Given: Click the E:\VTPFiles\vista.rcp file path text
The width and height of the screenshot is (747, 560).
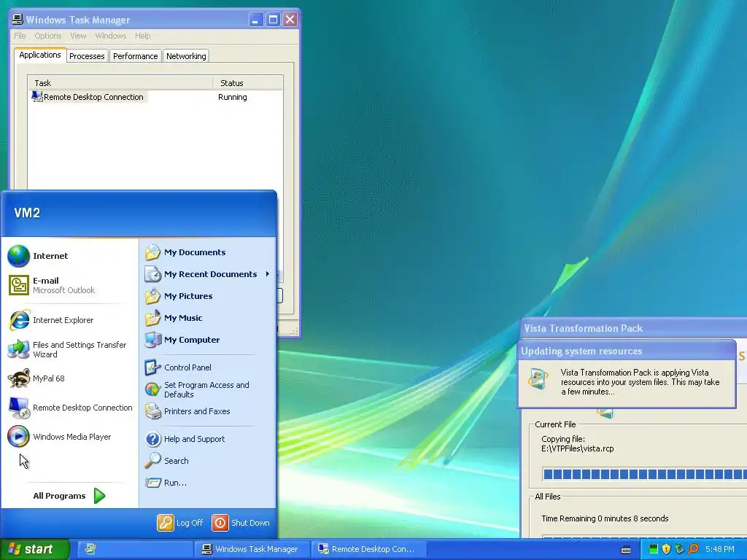Looking at the screenshot, I should [578, 448].
